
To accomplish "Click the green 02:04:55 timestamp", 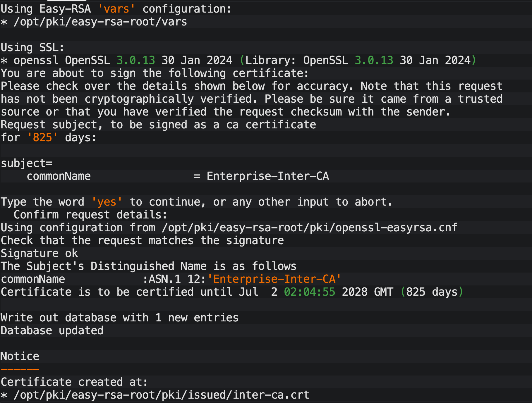I will 309,292.
